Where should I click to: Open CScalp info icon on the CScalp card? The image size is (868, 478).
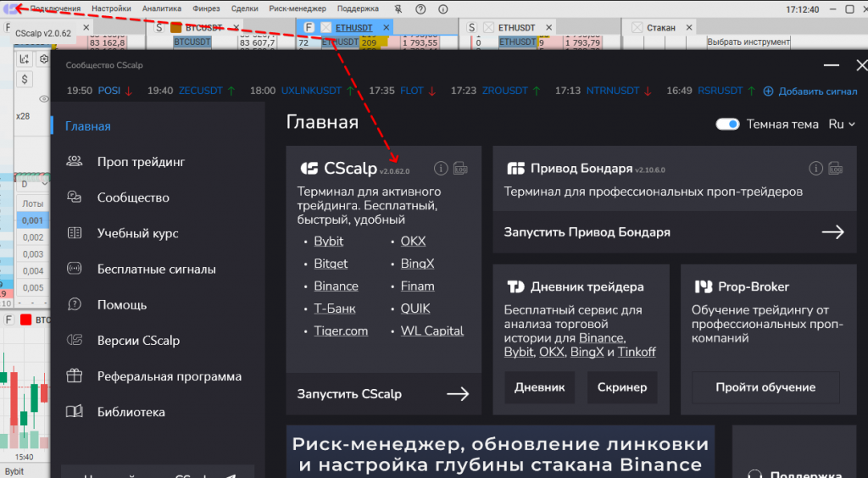tap(441, 168)
